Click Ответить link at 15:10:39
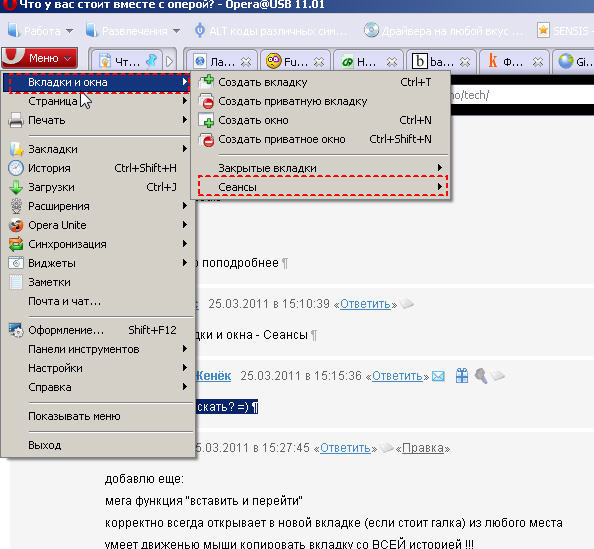Viewport: 594px width, 549px height. click(x=365, y=304)
